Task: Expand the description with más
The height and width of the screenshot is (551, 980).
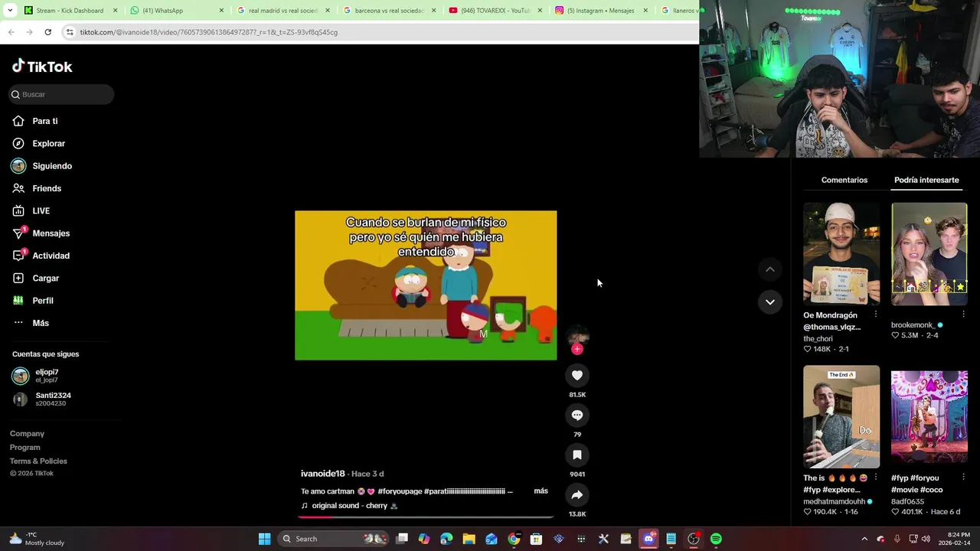Action: point(541,491)
